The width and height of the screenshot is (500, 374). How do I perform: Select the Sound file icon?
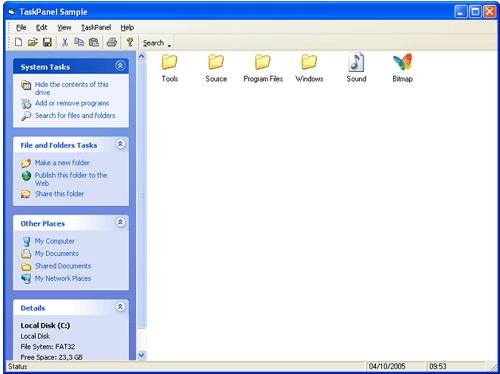click(356, 68)
